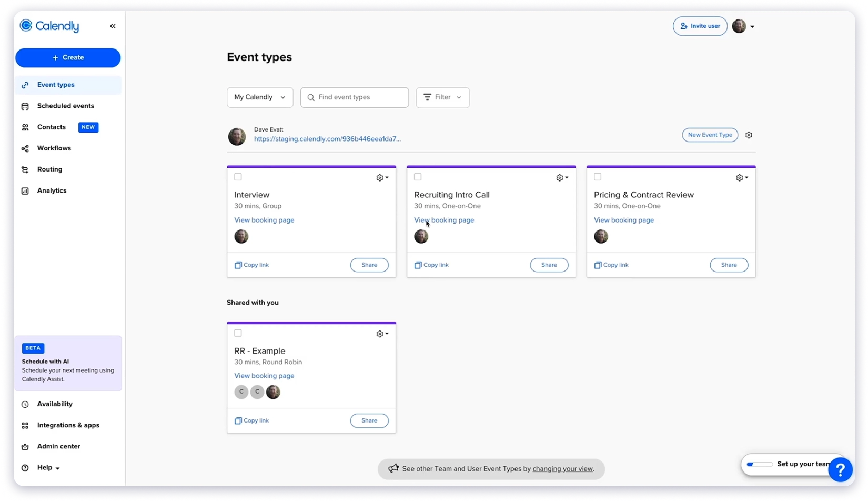
Task: Copy link for Recruiting Intro Call
Action: point(431,265)
